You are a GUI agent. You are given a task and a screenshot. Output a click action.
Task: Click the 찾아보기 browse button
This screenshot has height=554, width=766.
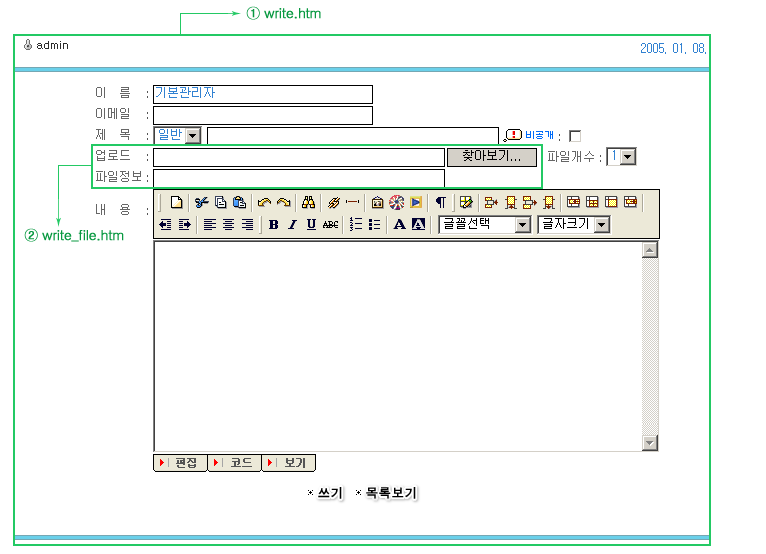492,157
